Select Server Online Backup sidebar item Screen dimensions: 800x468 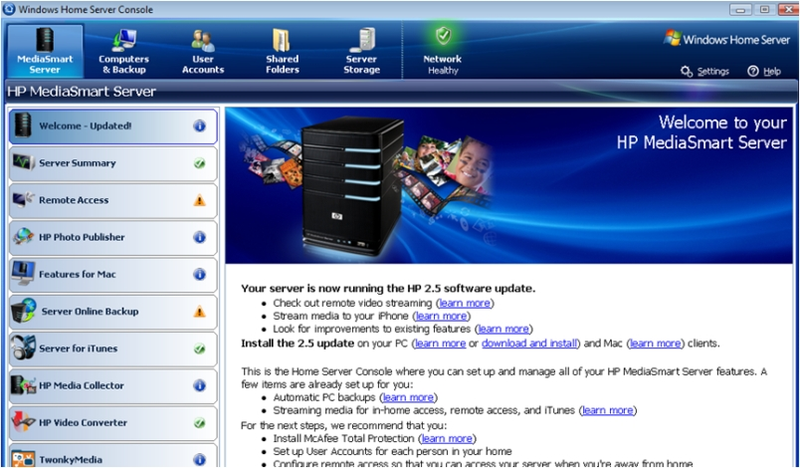[x=113, y=312]
